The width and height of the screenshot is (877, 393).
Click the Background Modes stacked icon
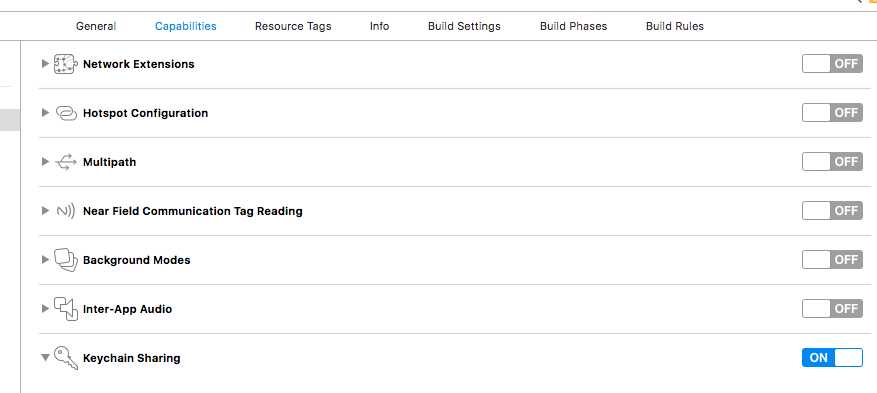[66, 260]
